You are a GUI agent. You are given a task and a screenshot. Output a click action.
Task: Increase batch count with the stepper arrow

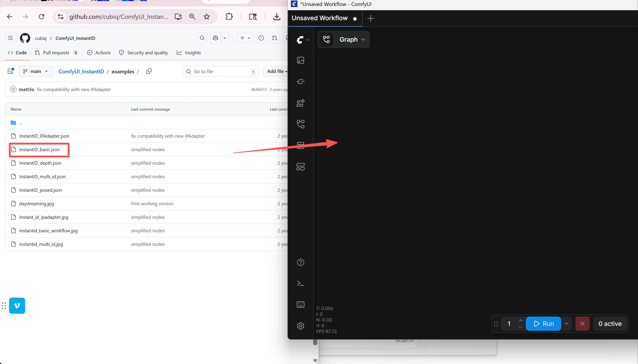click(520, 321)
